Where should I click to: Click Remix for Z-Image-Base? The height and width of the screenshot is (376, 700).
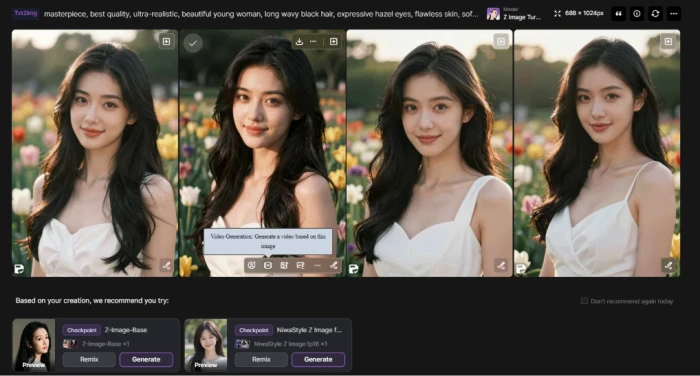[x=89, y=359]
